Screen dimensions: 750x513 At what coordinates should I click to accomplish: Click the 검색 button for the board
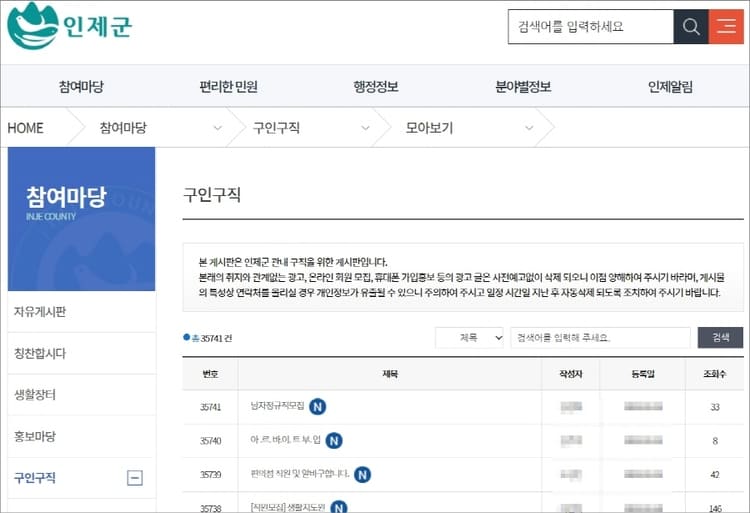pos(720,338)
